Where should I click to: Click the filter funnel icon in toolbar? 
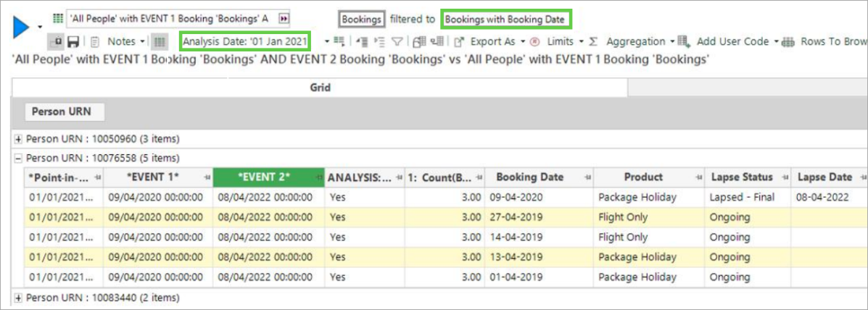[397, 42]
